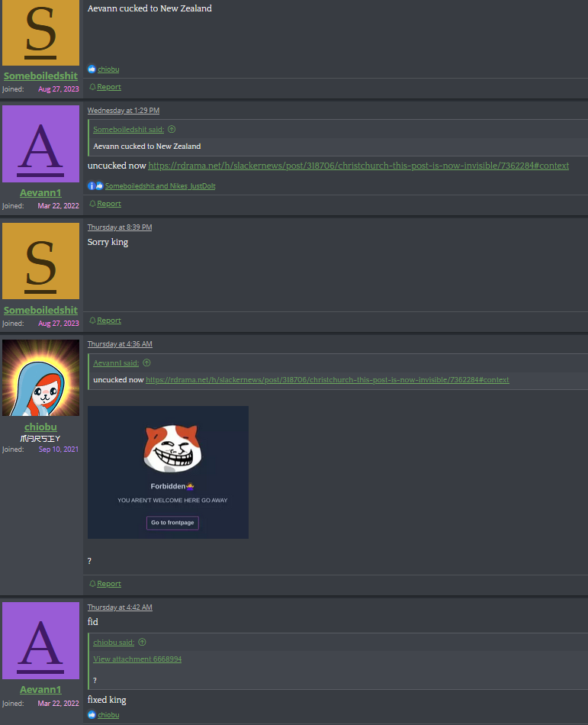
Task: Click 'Aevann cucked to New Zealand' quoted text
Action: 147,146
